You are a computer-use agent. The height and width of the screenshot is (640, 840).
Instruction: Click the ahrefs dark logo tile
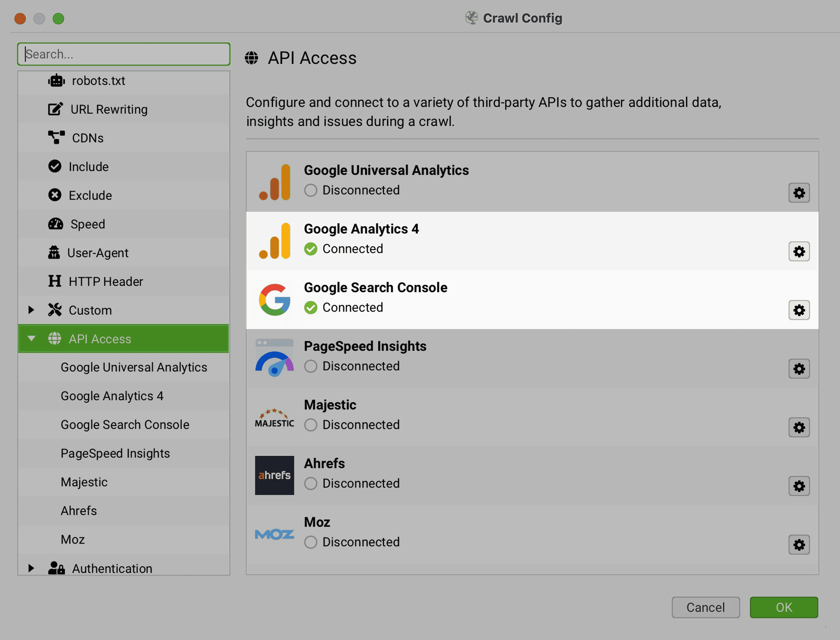coord(275,475)
